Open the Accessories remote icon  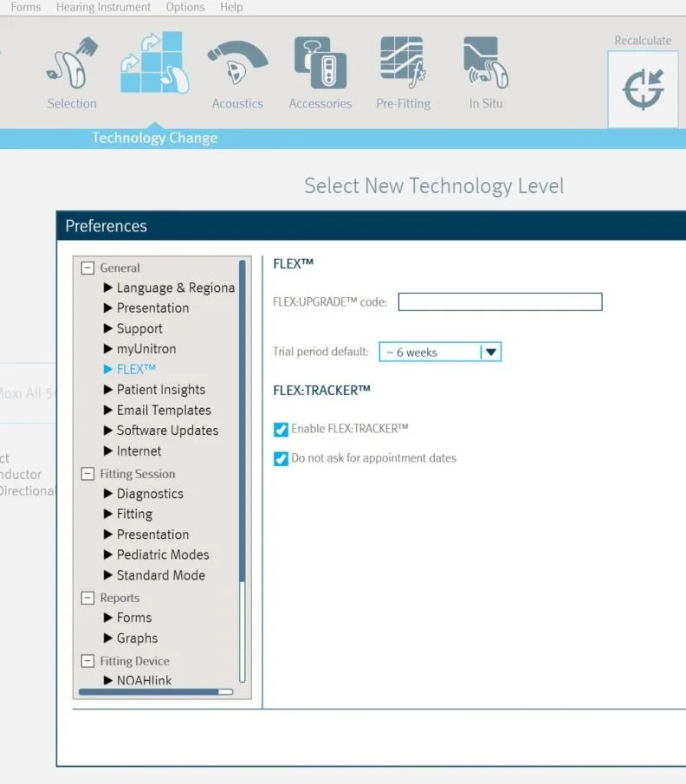320,63
